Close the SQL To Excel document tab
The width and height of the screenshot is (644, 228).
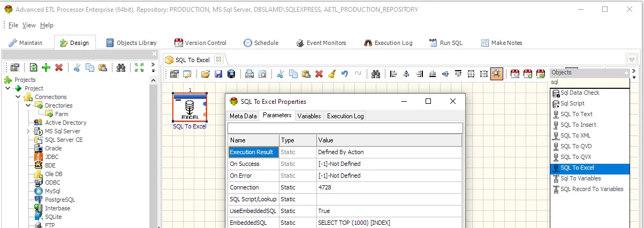218,59
